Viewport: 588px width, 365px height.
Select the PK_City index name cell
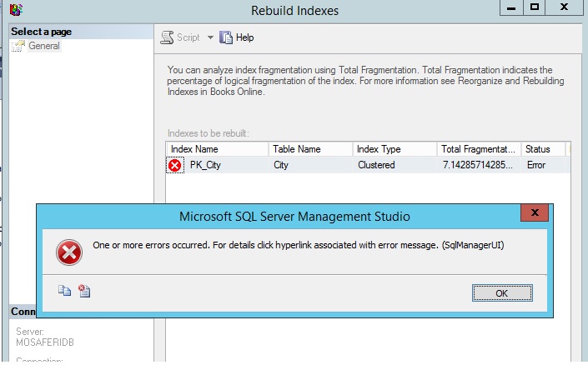(x=205, y=165)
